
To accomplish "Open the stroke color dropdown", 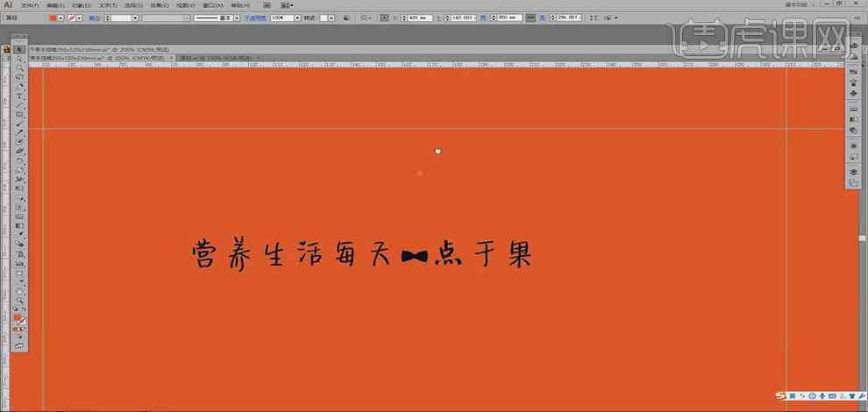I will click(80, 18).
